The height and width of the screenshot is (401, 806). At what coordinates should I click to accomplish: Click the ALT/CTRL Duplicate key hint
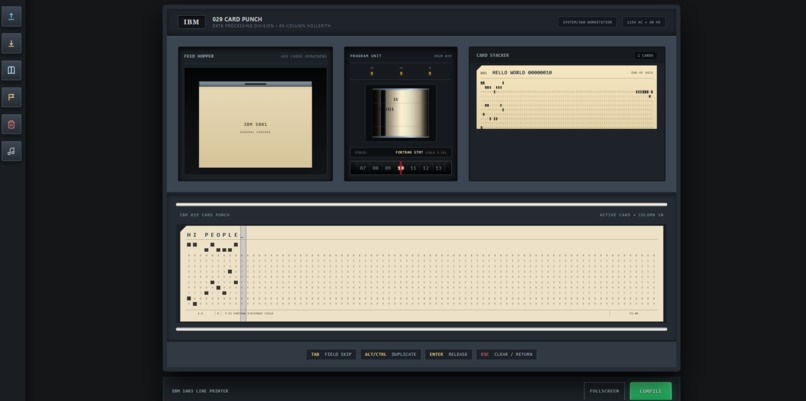(390, 354)
